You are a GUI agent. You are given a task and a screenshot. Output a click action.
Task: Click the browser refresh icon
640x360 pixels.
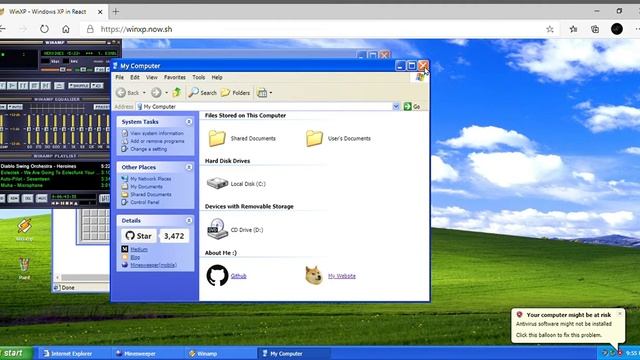pos(44,29)
